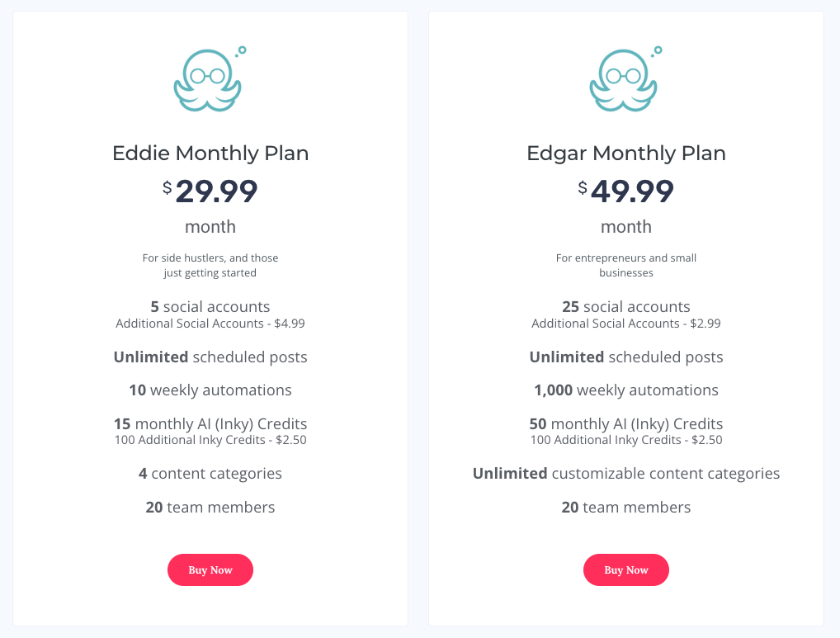Click 100 Additional Inky Credits $2.50 on Eddie plan
This screenshot has height=638, width=840.
[210, 440]
